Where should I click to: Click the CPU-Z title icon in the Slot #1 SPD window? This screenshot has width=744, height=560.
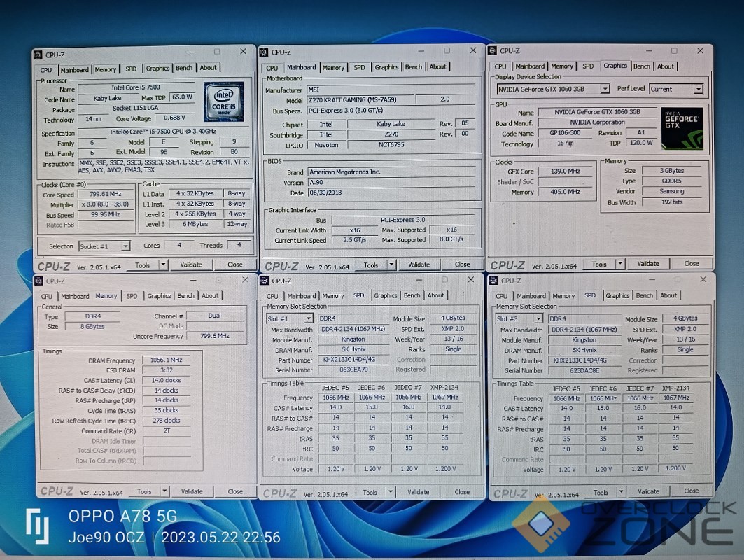click(x=265, y=281)
